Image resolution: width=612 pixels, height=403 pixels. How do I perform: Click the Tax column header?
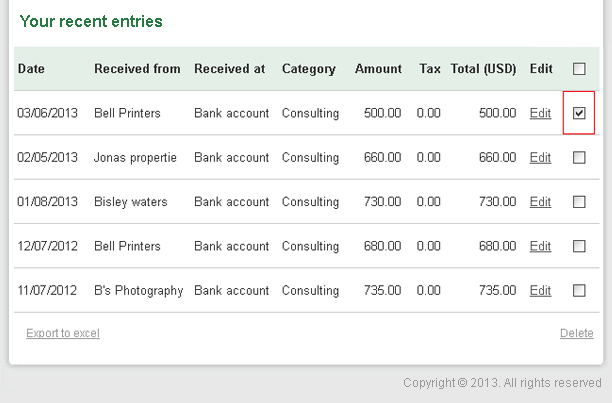(430, 69)
